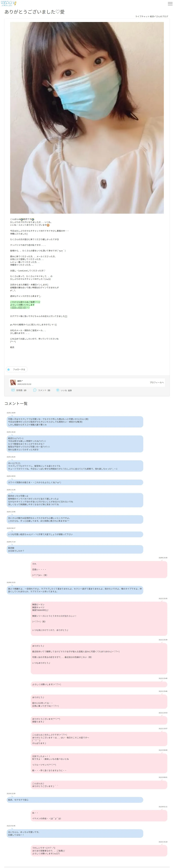Click the last pink reply うれしいです
174x868 pixels.
tap(99, 850)
